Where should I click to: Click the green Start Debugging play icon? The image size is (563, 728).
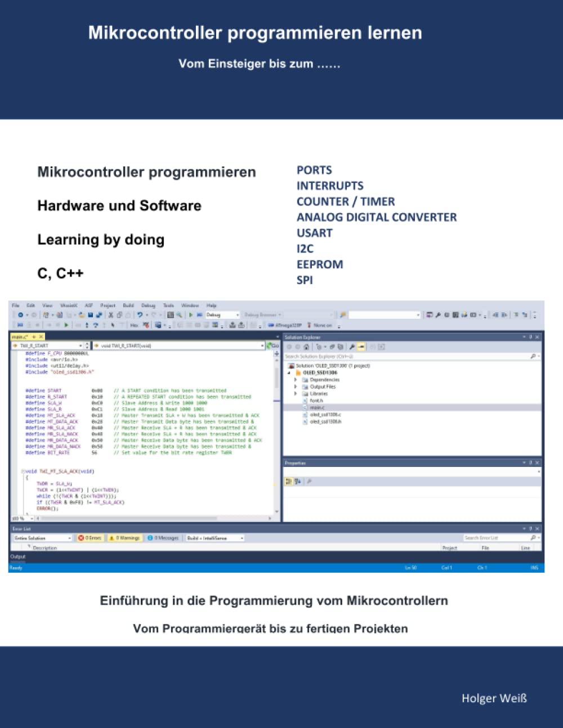point(191,315)
